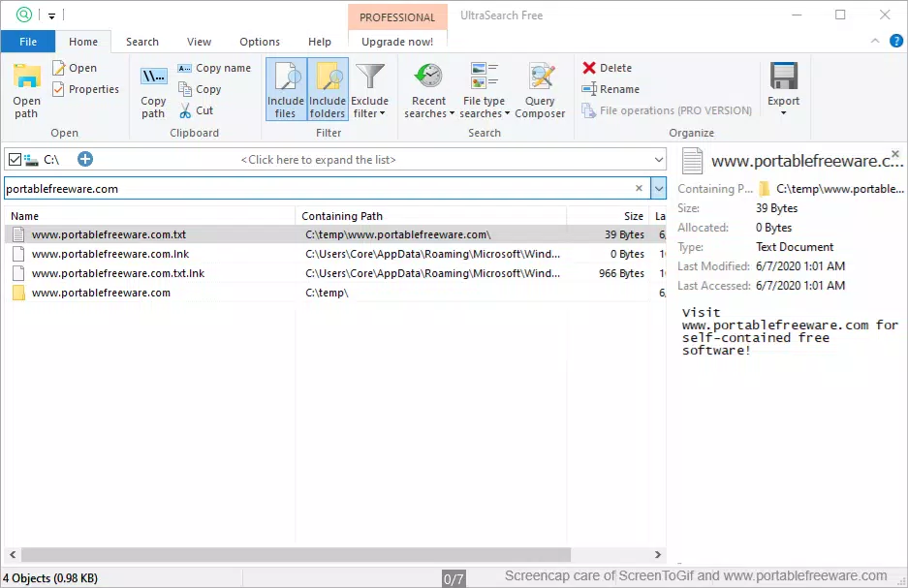Viewport: 908px width, 588px height.
Task: Sort results by Name column
Action: point(150,216)
